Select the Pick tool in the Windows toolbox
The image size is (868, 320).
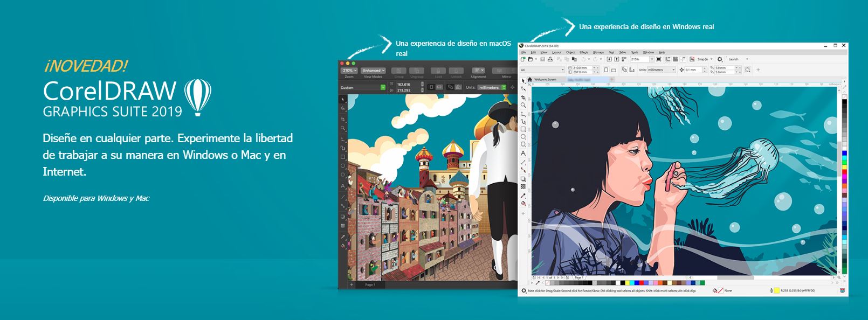[523, 81]
